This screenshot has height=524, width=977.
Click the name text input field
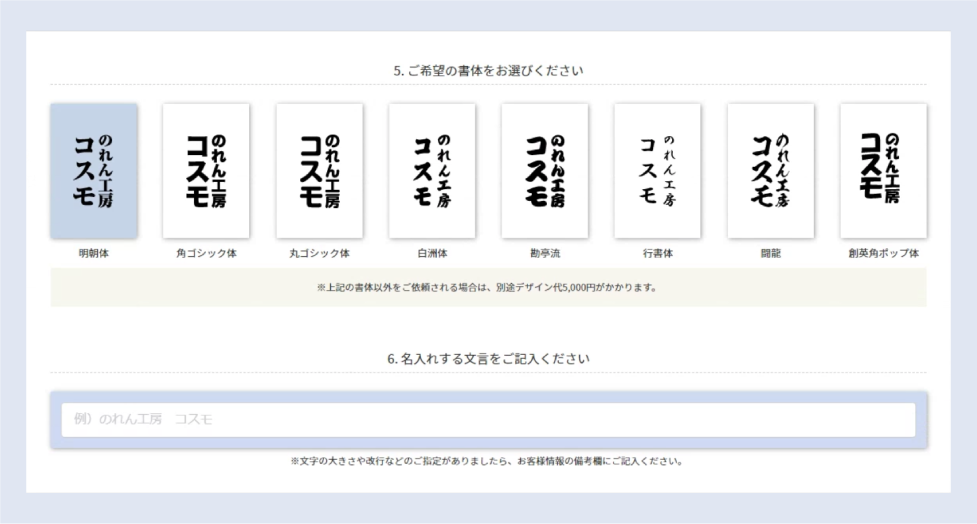pyautogui.click(x=488, y=419)
